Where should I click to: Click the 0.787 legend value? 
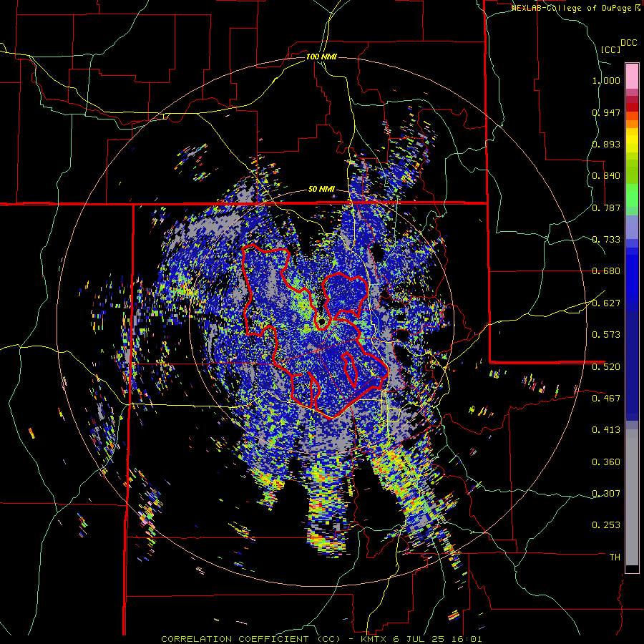pos(606,208)
